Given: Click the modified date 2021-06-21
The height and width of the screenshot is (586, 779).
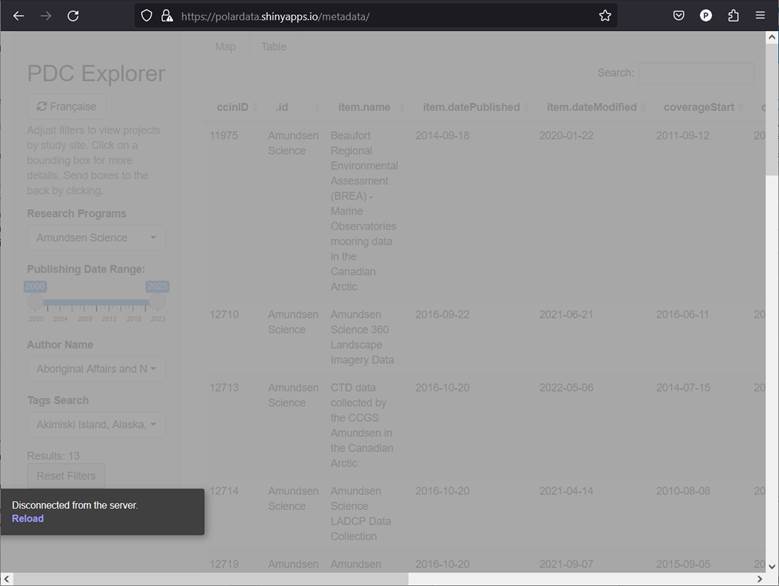Looking at the screenshot, I should click(x=566, y=315).
